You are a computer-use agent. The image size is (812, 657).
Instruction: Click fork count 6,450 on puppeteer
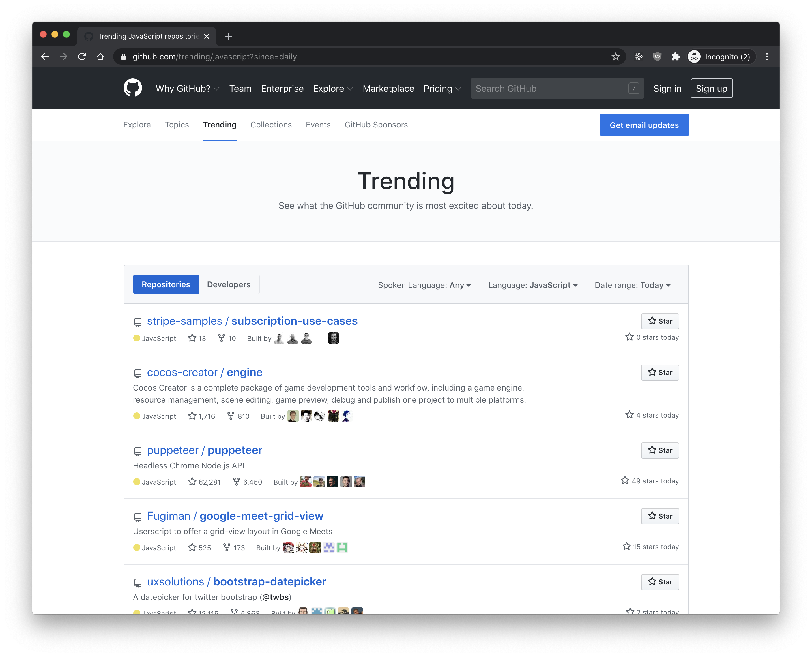pos(248,482)
